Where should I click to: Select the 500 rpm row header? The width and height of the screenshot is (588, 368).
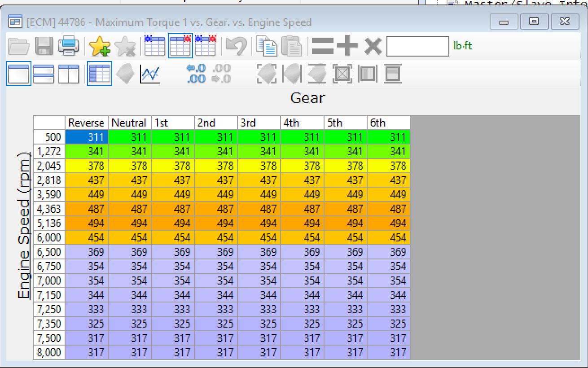coord(49,137)
